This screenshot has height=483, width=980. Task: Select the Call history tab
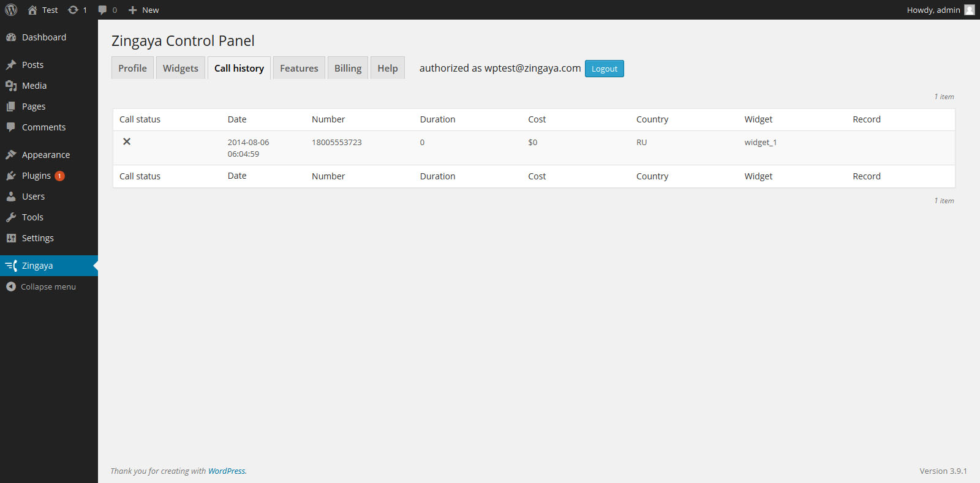click(239, 68)
